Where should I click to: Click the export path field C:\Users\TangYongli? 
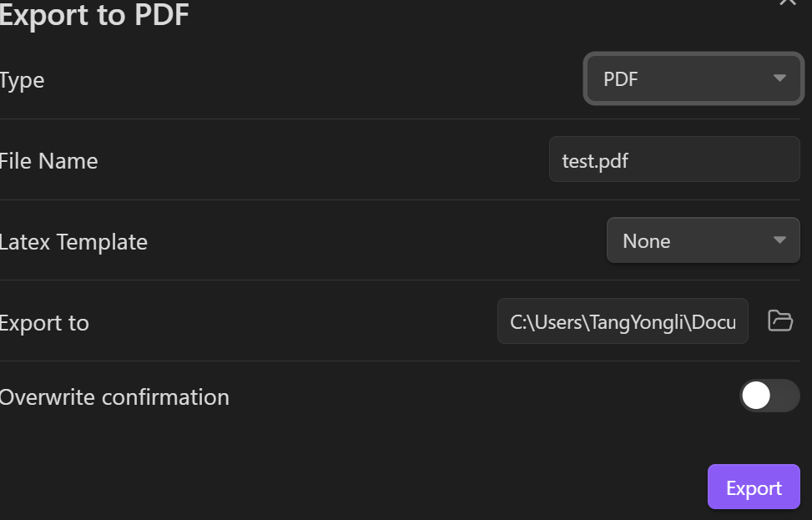pos(623,321)
